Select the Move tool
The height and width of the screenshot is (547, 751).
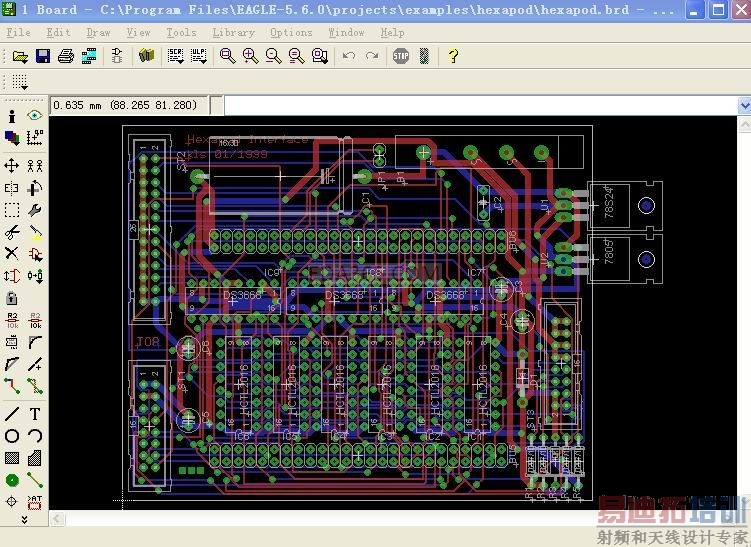12,166
